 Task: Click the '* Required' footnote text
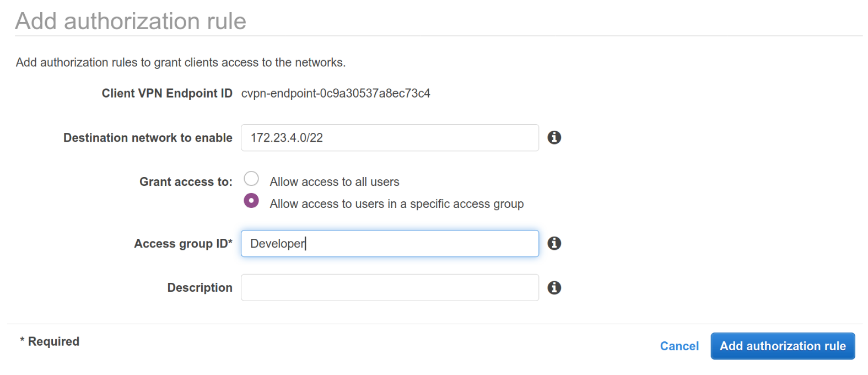(x=50, y=341)
